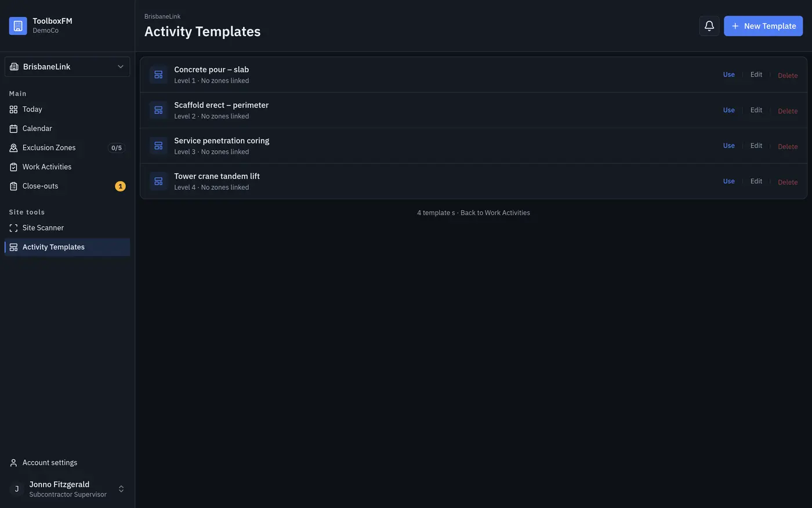Click the template icon beside Concrete pour – slab

coord(158,75)
